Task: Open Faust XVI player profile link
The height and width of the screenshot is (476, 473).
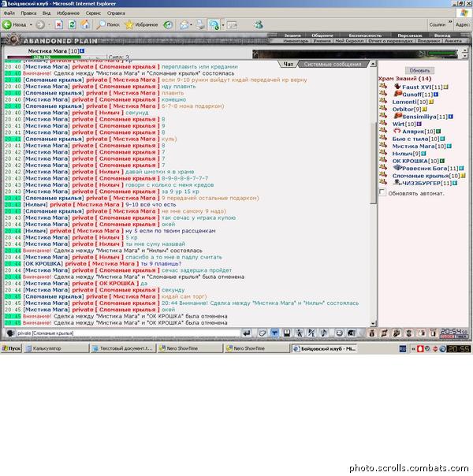Action: [416, 87]
